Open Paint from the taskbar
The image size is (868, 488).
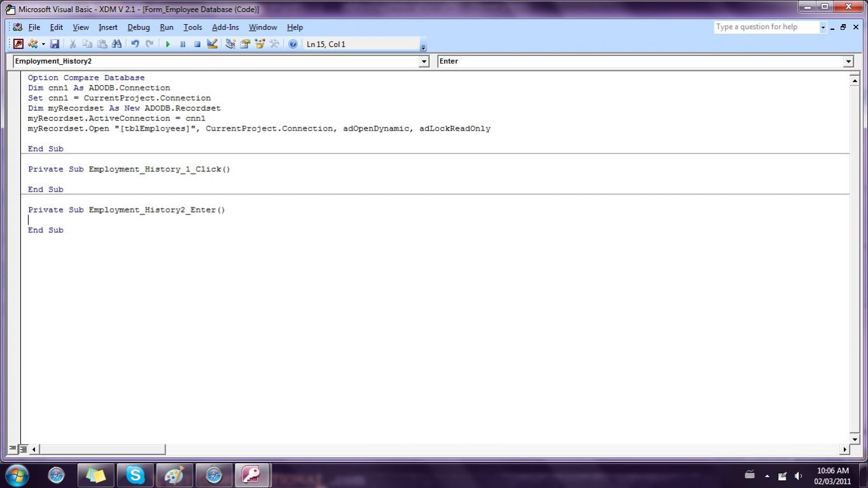click(x=174, y=475)
